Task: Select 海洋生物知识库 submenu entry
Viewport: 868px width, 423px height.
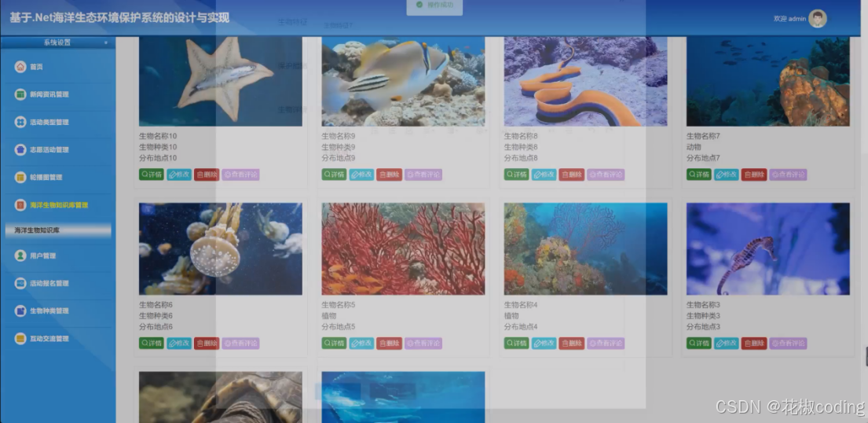Action: (57, 230)
